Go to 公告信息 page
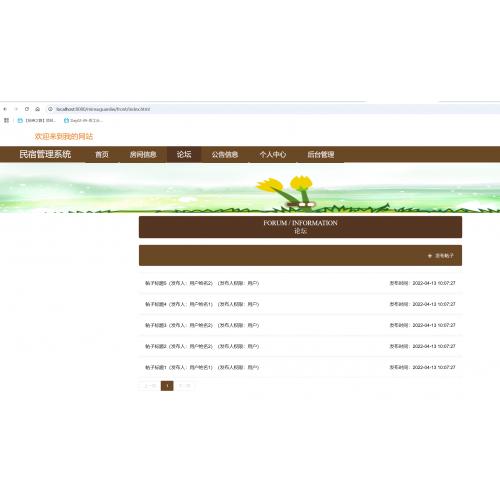Viewport: 500px width, 500px height. click(x=225, y=154)
